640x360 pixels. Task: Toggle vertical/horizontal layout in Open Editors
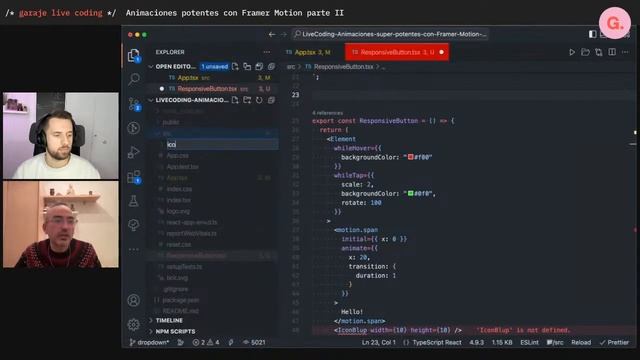pyautogui.click(x=247, y=67)
